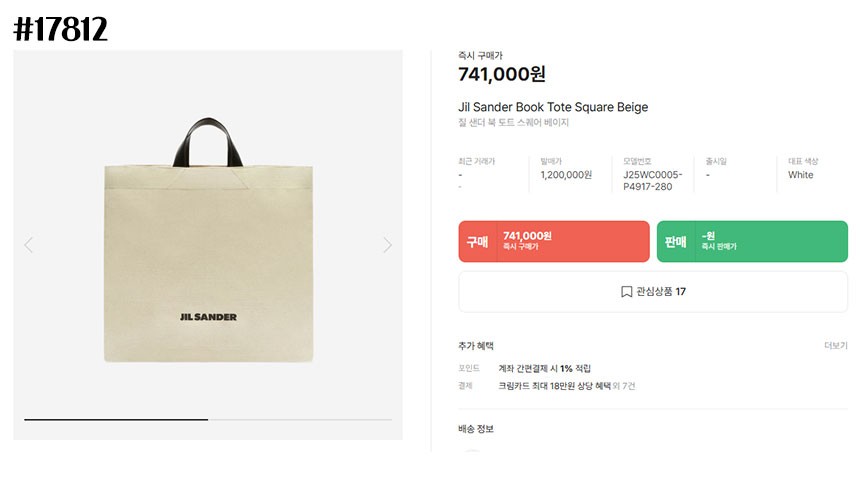The width and height of the screenshot is (860, 489).
Task: Click the model number J25WC0005-P4917-280
Action: click(x=652, y=180)
